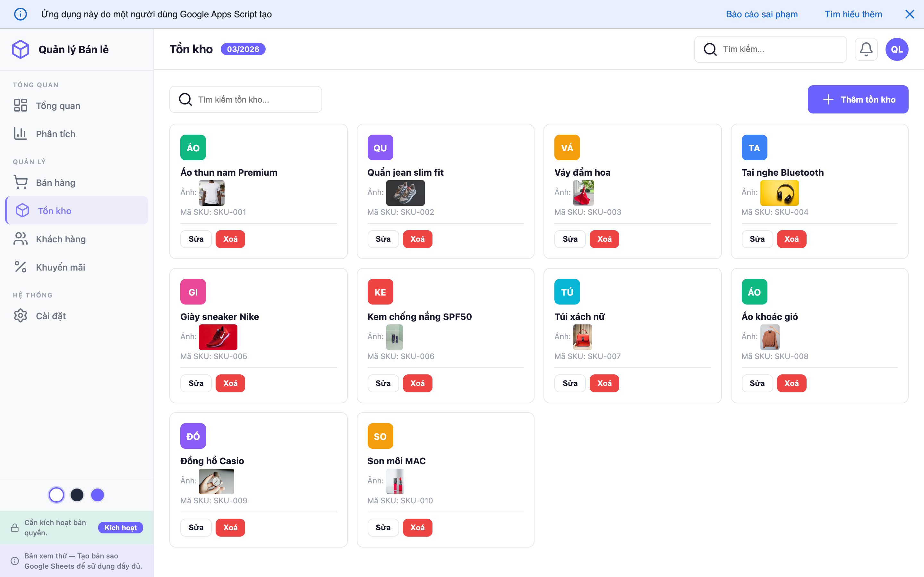Viewport: 924px width, 577px height.
Task: Select the Phân tích bar chart icon
Action: coord(21,133)
